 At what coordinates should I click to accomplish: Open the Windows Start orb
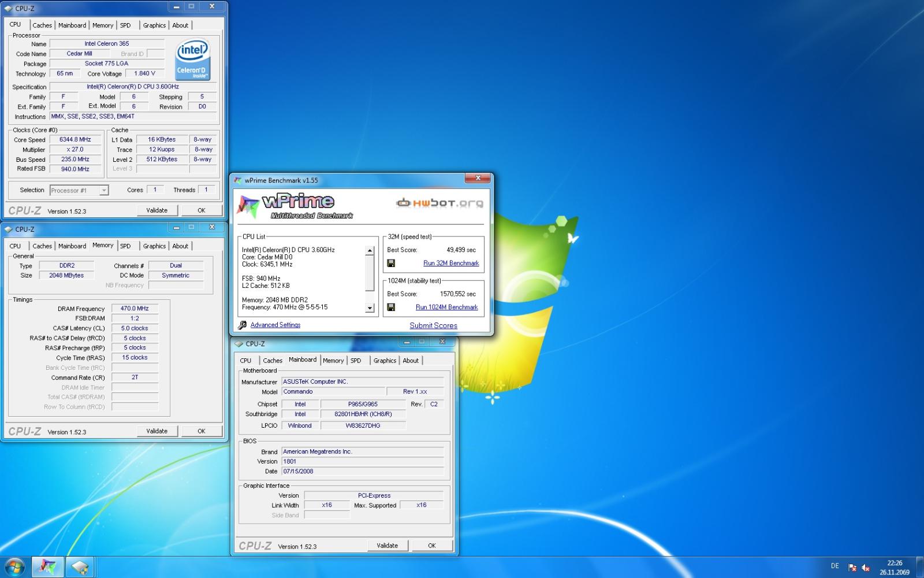click(14, 567)
